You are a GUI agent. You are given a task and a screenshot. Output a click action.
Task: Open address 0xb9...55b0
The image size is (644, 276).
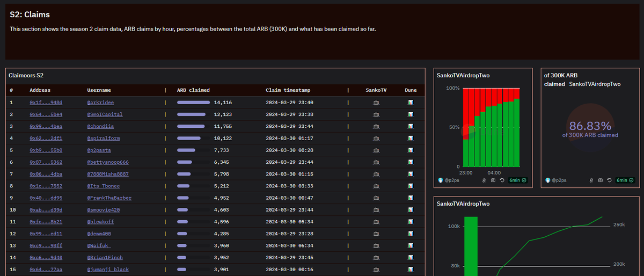coord(46,150)
